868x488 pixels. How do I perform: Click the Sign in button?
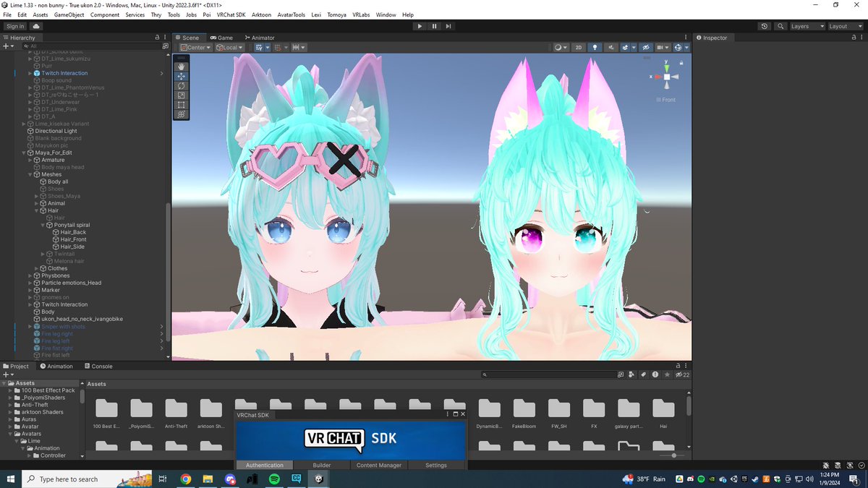[15, 26]
